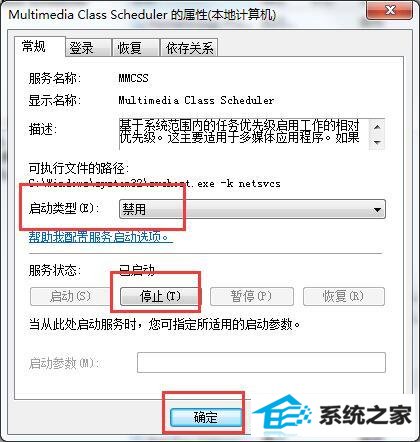Click the description scroll up arrow
The height and width of the screenshot is (442, 420).
click(377, 127)
